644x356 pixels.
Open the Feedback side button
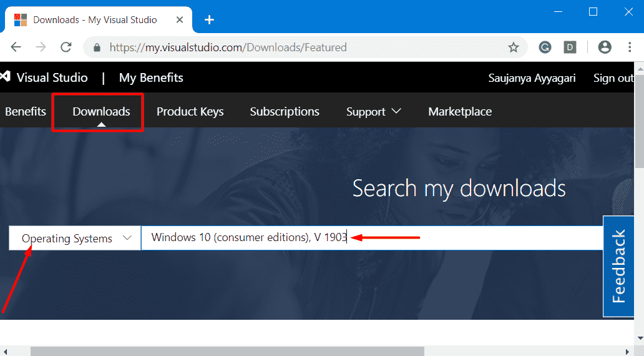tap(618, 266)
